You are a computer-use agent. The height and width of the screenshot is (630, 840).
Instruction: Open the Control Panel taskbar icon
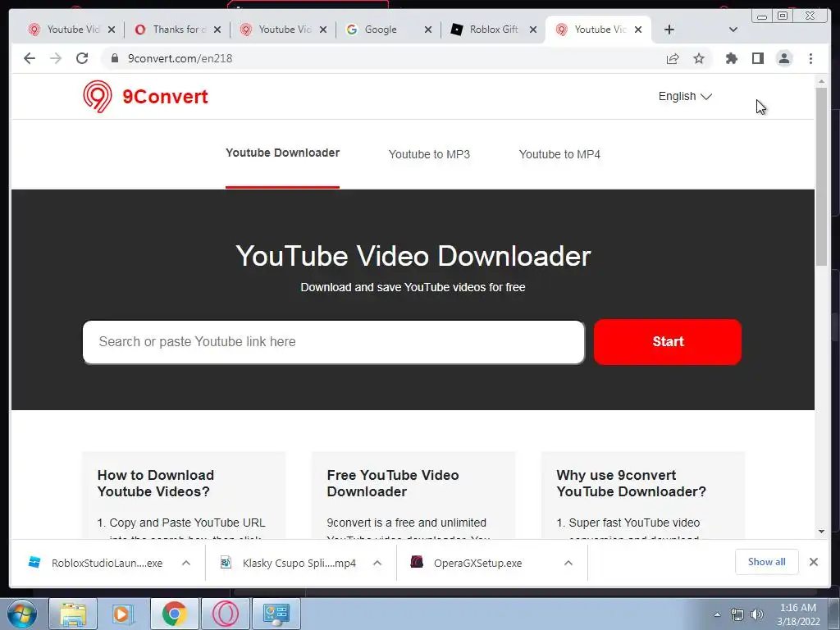[276, 614]
